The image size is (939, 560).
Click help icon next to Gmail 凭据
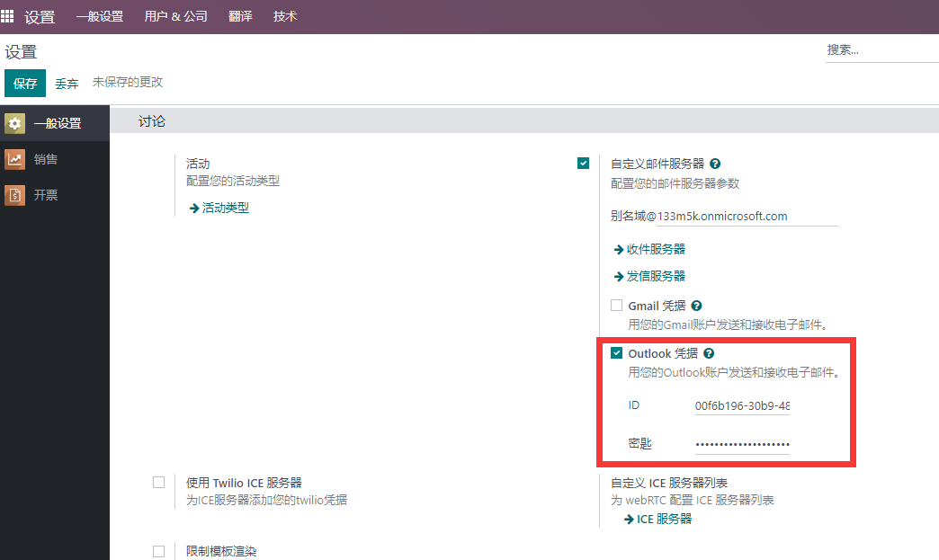pyautogui.click(x=696, y=306)
